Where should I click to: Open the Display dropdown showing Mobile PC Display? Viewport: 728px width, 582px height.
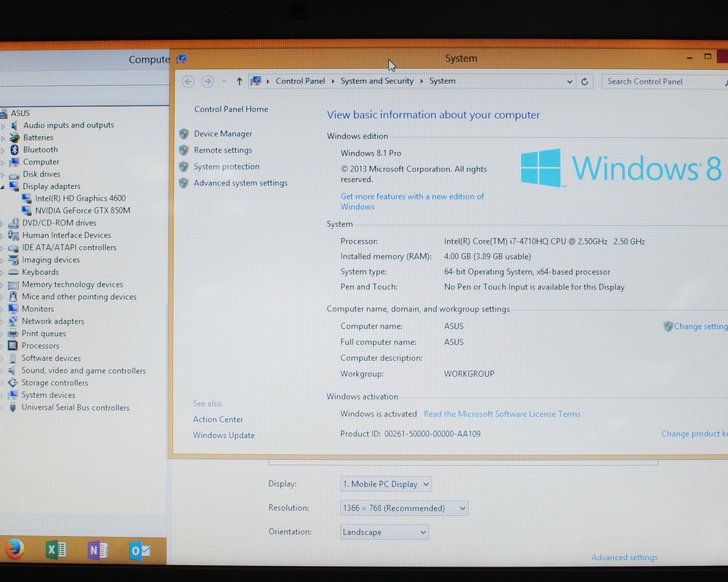[385, 484]
